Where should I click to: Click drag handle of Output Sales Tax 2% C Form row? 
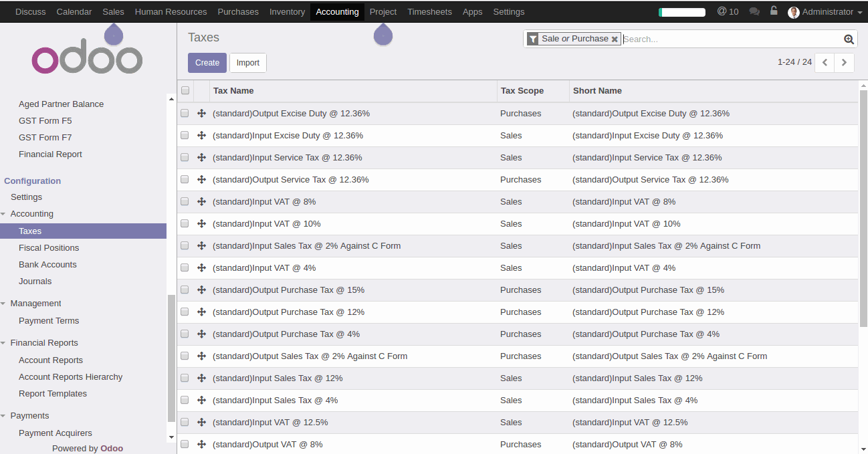[x=201, y=356]
